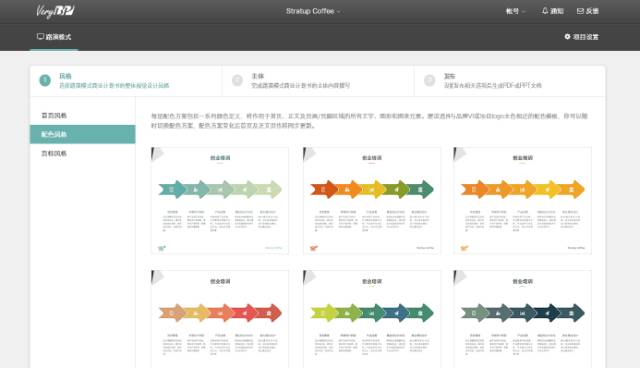Open the feedback envelope icon

point(580,11)
